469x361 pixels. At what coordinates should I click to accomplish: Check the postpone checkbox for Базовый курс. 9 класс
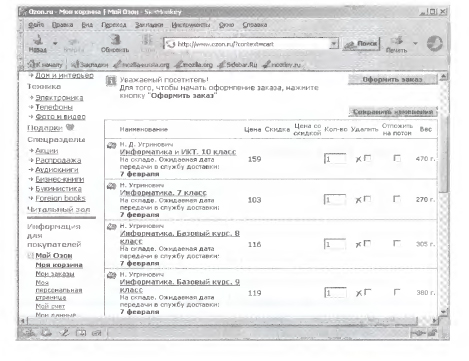coord(397,292)
